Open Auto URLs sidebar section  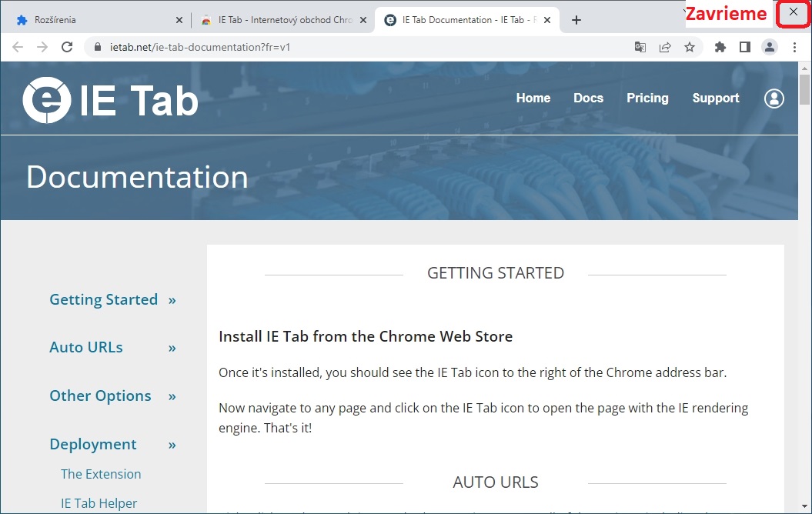[x=86, y=347]
